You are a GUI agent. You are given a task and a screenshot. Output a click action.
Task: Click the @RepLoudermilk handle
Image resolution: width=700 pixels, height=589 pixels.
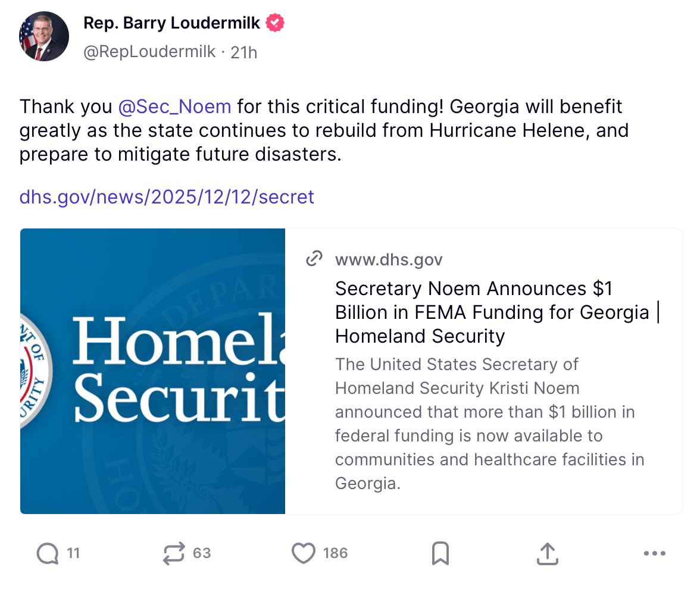pyautogui.click(x=149, y=52)
